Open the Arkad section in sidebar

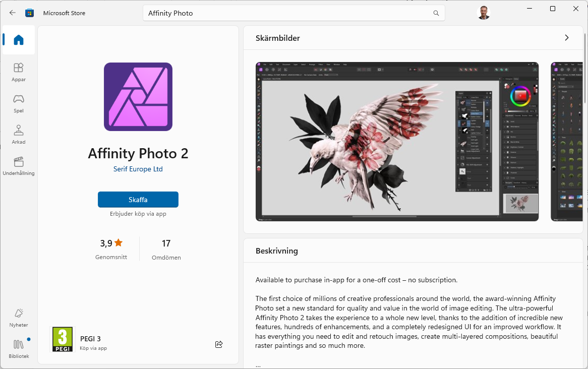pos(19,135)
